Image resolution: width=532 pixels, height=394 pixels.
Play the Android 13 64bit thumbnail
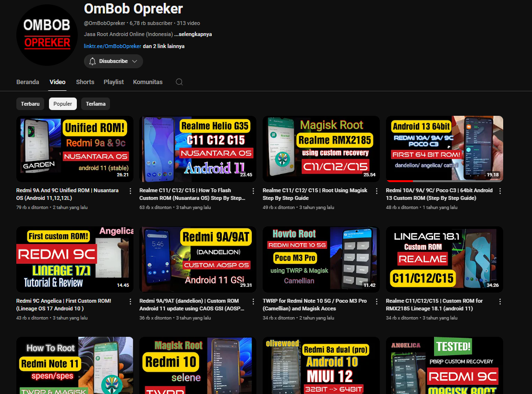445,149
